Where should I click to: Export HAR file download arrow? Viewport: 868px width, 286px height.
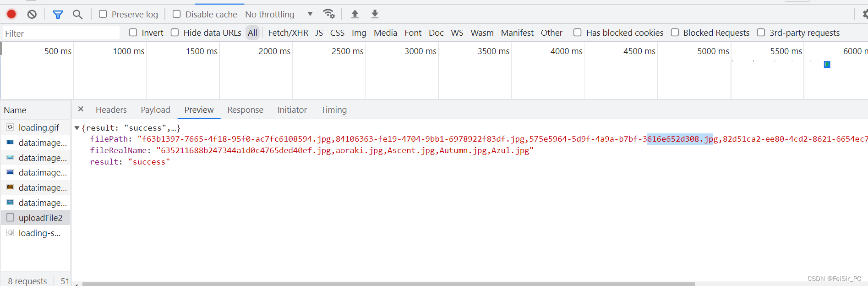point(375,14)
